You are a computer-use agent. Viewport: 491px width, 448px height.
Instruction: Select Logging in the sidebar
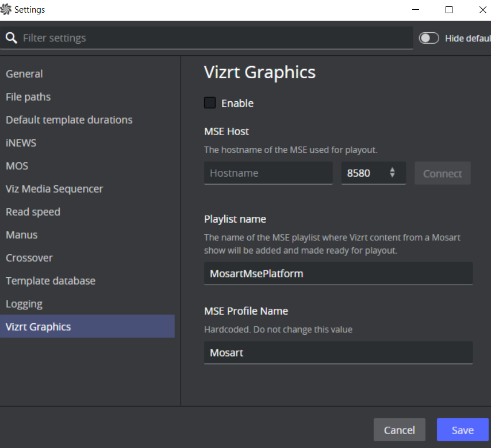[24, 304]
